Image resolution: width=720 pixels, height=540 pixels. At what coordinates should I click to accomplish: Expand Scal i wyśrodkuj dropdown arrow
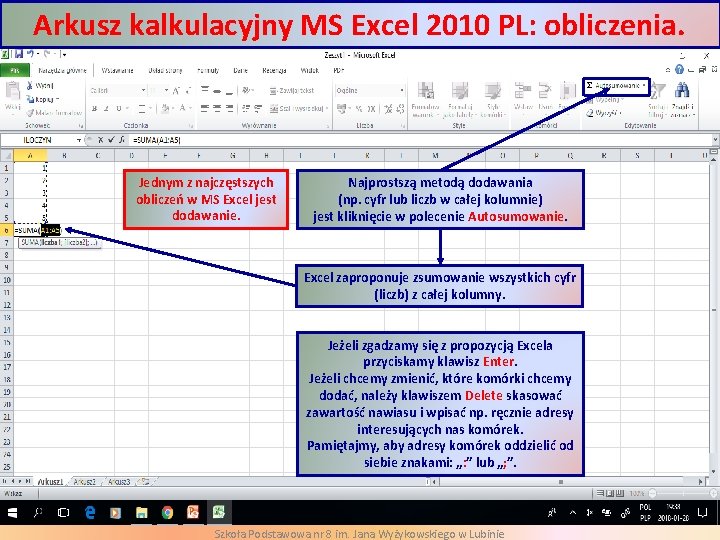pyautogui.click(x=326, y=108)
